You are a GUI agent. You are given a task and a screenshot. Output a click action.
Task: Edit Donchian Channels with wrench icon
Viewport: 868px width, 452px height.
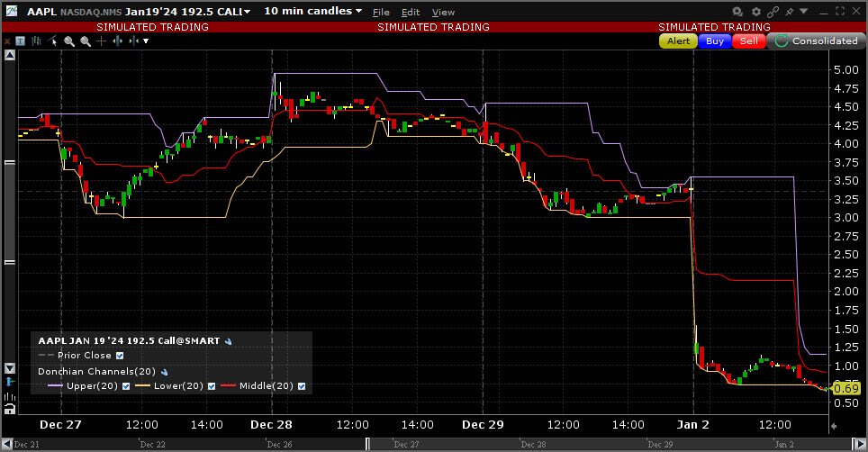click(x=165, y=371)
